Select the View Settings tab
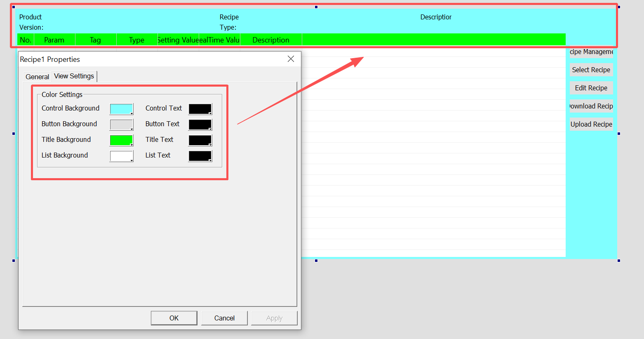 74,76
